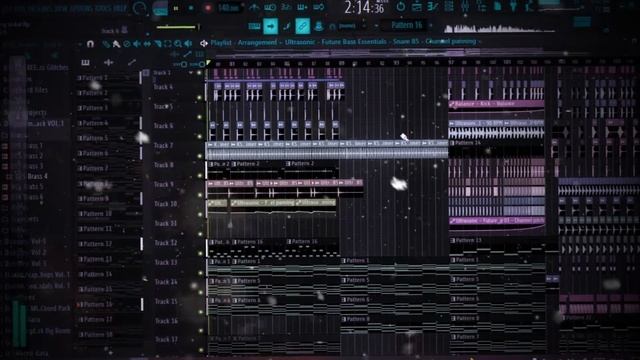Image resolution: width=640 pixels, height=360 pixels.
Task: Open the picker panel piano-keys filter icon
Action: [x=85, y=62]
